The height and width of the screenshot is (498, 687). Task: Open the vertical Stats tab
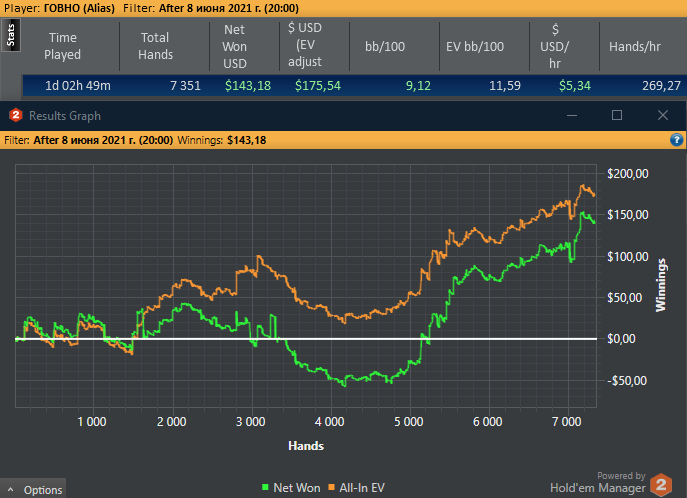11,35
